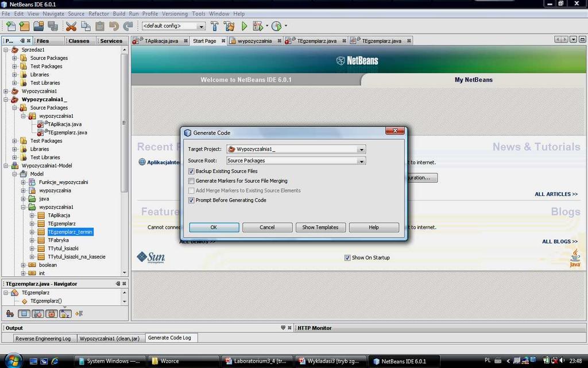Toggle Backup Existing Source Files checkbox
The image size is (588, 368).
[x=191, y=171]
